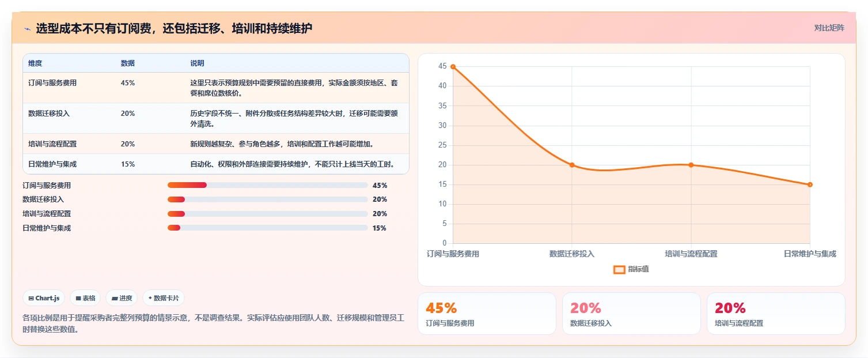This screenshot has height=358, width=868.
Task: Click the 45% value beside the progress bar
Action: (380, 185)
